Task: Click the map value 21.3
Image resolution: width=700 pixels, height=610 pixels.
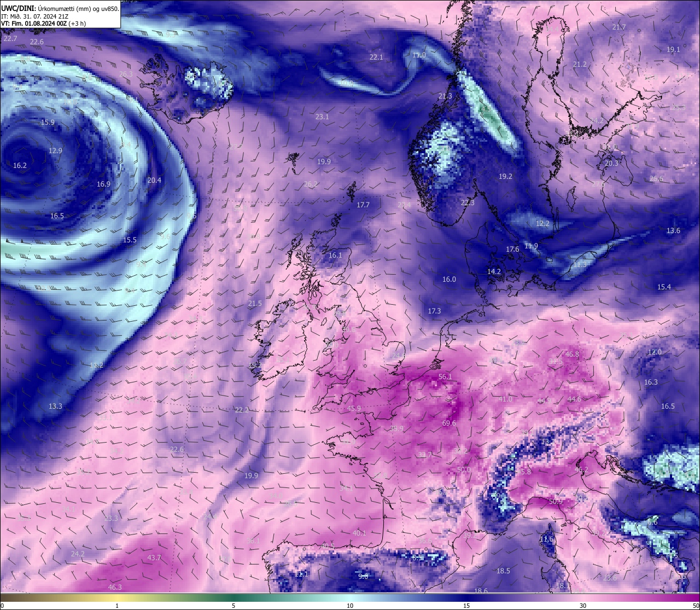Action: 445,96
